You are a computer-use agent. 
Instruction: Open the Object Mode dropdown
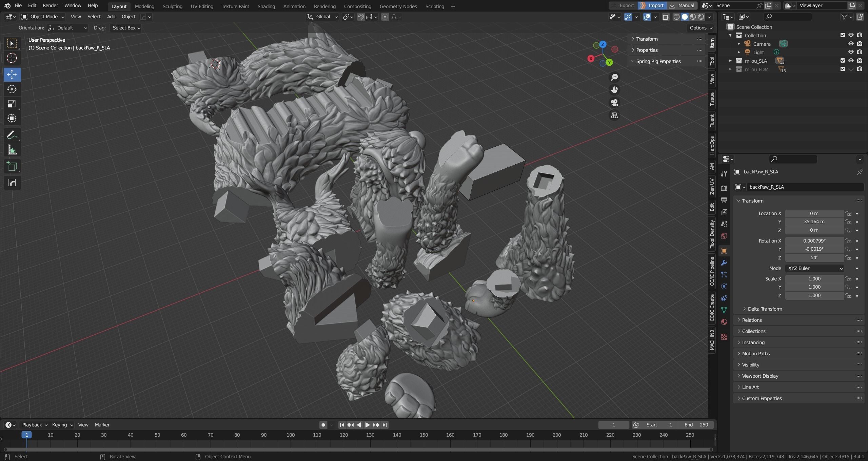[43, 17]
